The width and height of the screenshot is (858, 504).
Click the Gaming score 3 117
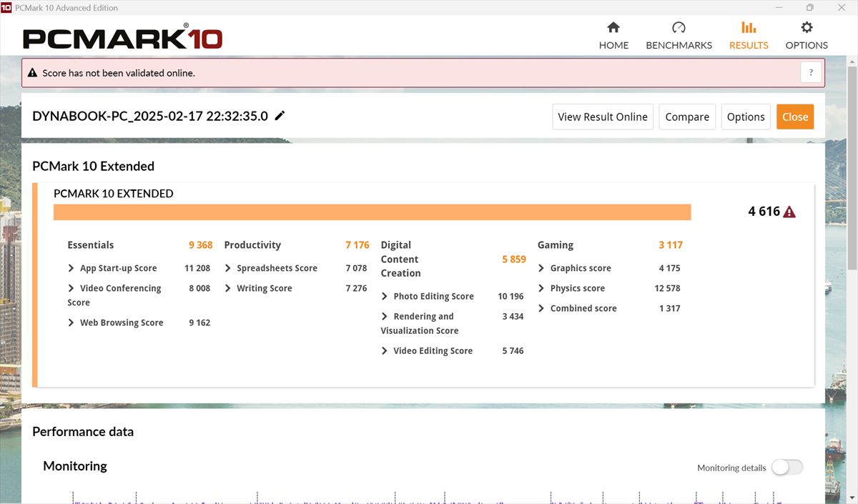671,244
